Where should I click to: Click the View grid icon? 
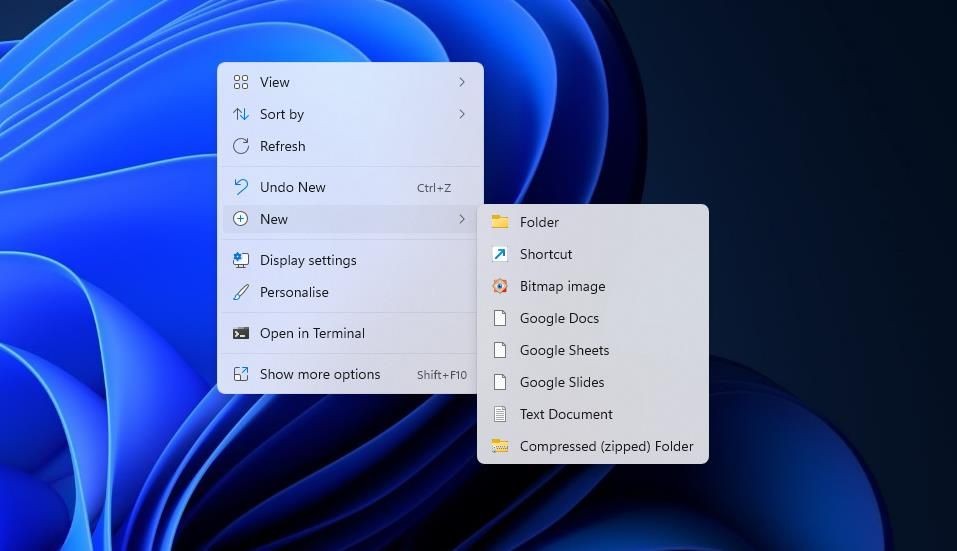pos(240,82)
